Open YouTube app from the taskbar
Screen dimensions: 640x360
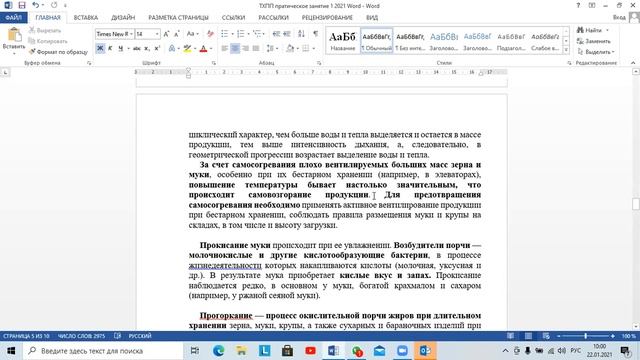(x=310, y=351)
